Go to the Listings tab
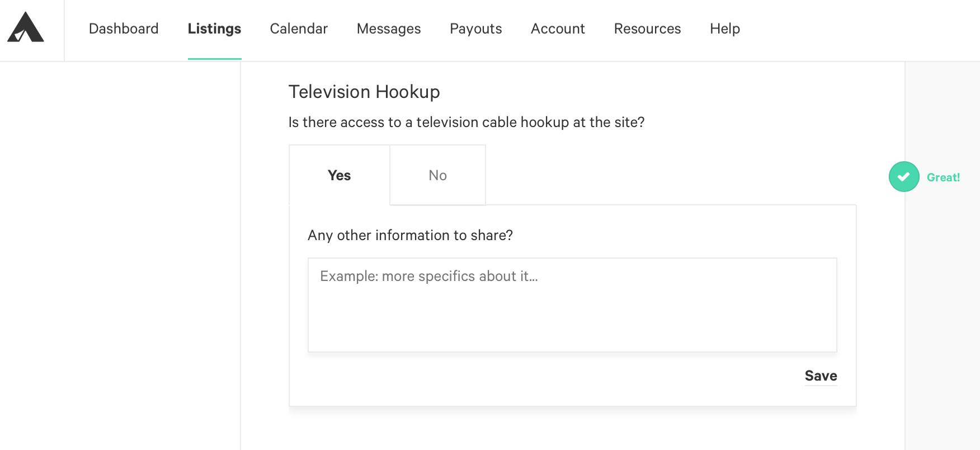The width and height of the screenshot is (980, 450). pos(214,29)
